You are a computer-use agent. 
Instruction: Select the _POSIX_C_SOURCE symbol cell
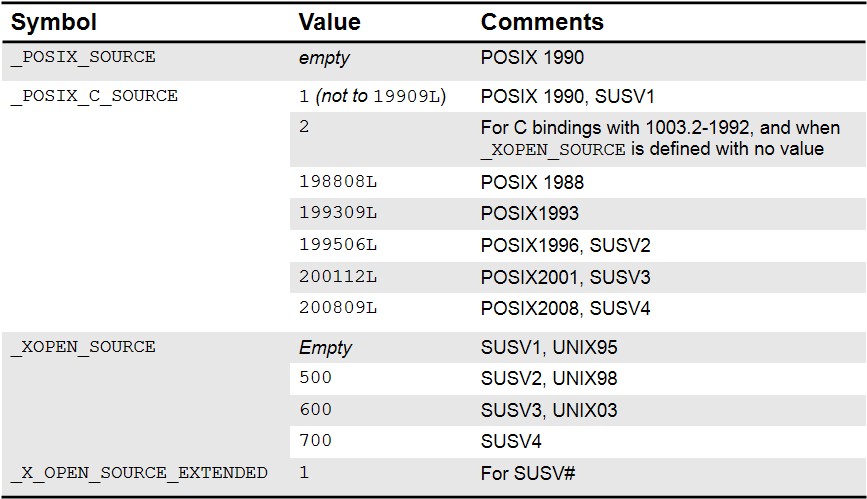click(x=94, y=96)
